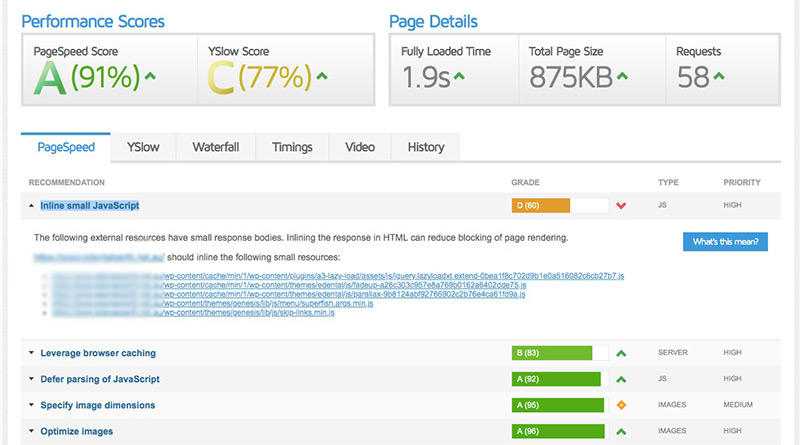Expand the Optimize images row
The width and height of the screenshot is (800, 445).
point(31,431)
